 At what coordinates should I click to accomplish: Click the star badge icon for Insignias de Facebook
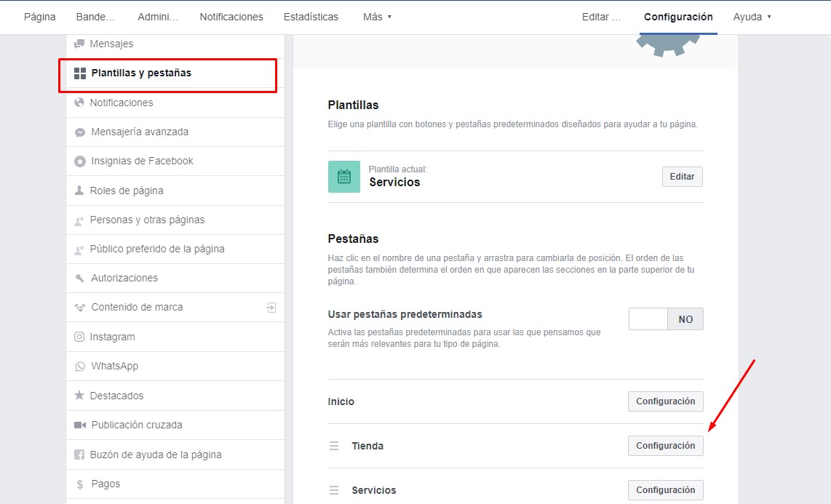point(80,161)
